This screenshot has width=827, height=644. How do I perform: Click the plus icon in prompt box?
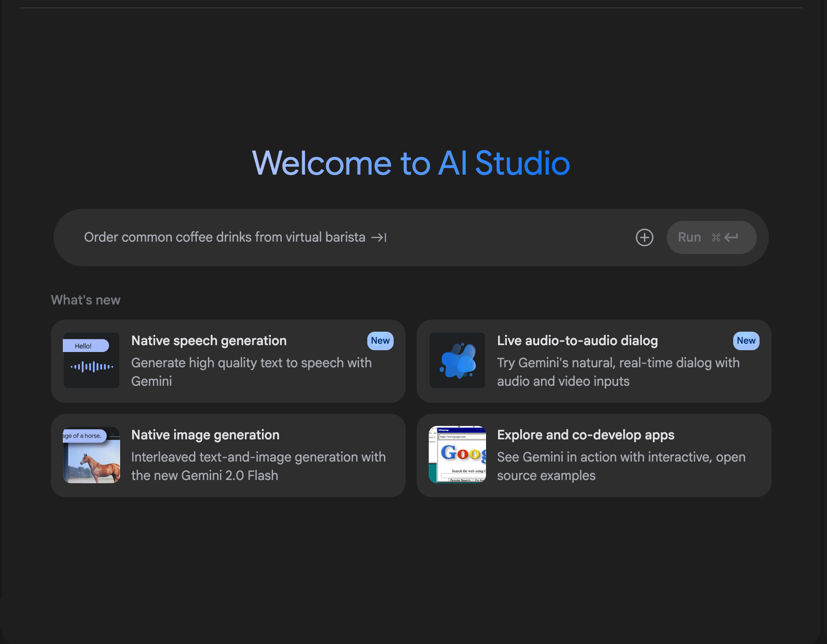644,237
